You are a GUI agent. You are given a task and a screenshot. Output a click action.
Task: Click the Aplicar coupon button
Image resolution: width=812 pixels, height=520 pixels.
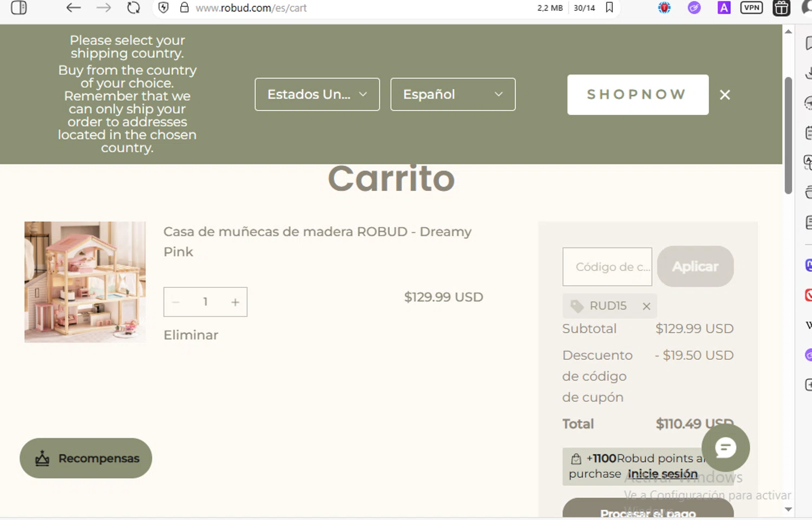695,266
